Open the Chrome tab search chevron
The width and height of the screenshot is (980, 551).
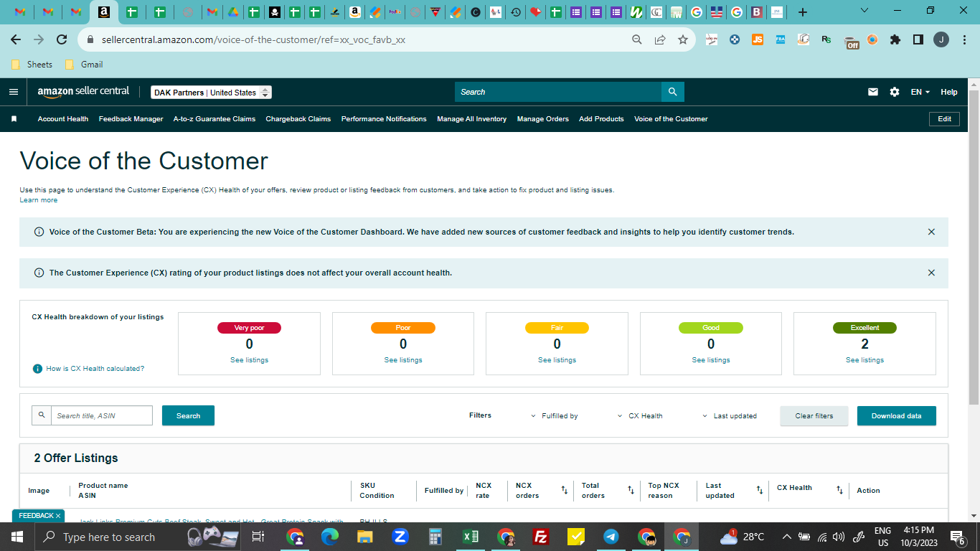tap(864, 11)
